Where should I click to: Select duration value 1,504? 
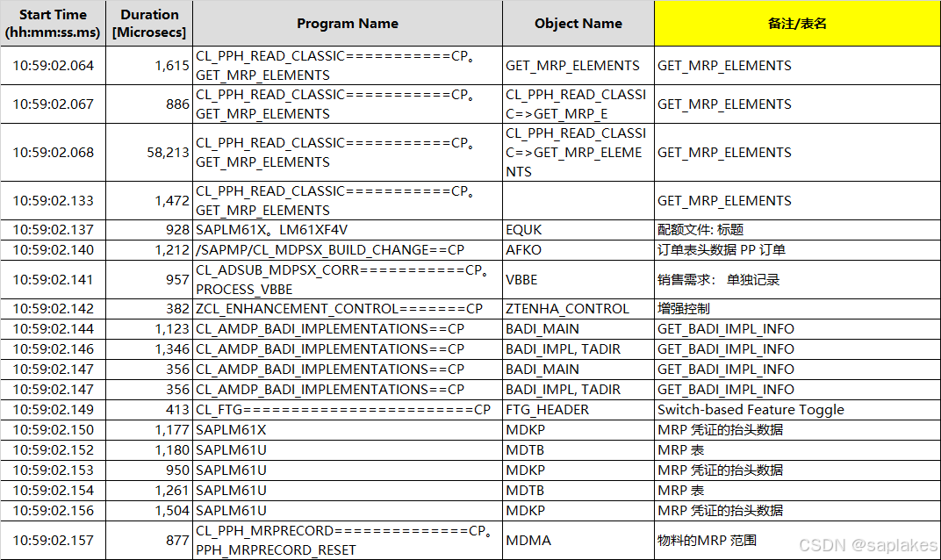coord(172,511)
